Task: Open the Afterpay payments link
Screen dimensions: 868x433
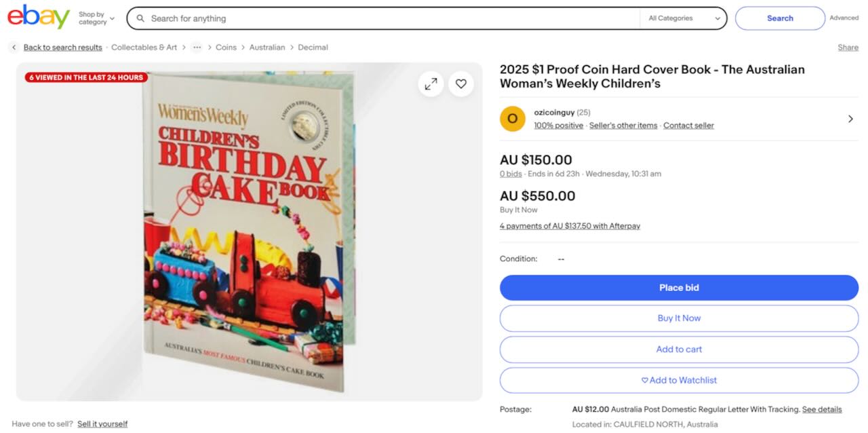Action: (570, 226)
